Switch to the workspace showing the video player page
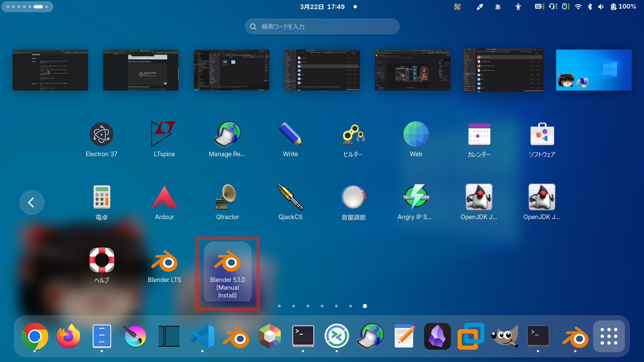Viewport: 644px width, 362px height. [x=141, y=70]
